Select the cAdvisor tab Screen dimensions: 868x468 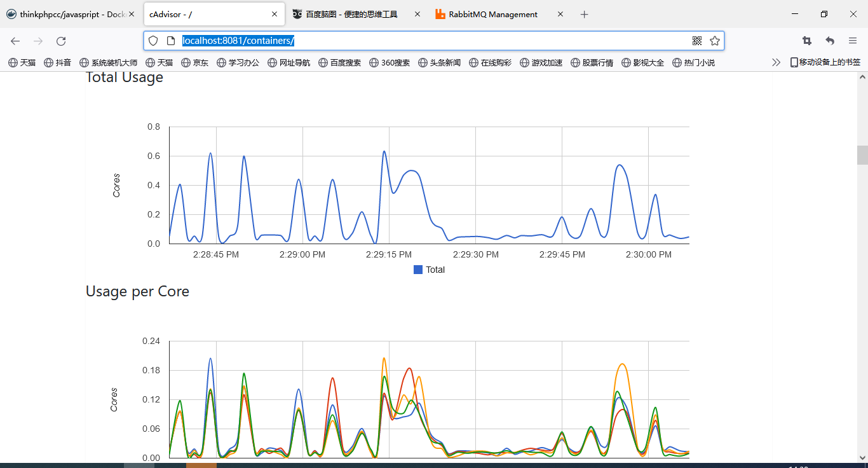[214, 14]
